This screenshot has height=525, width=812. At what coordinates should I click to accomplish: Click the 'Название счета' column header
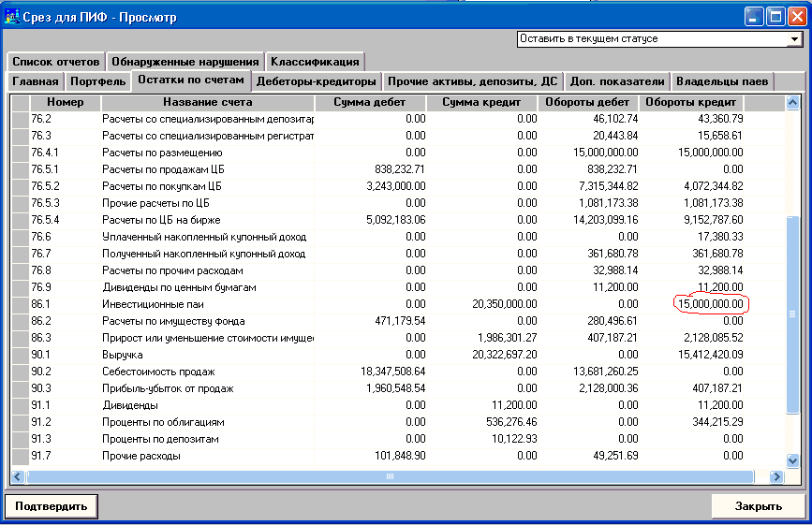pyautogui.click(x=208, y=102)
